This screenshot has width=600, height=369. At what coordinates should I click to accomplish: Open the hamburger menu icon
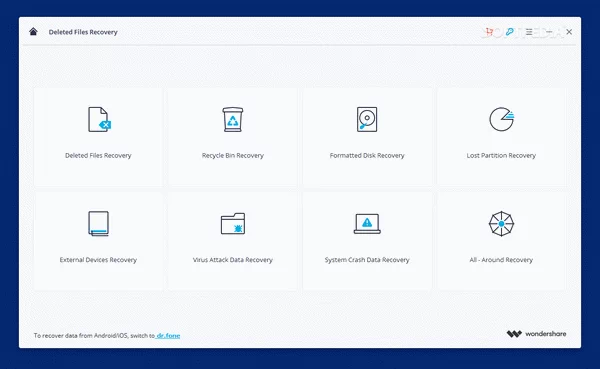(529, 32)
